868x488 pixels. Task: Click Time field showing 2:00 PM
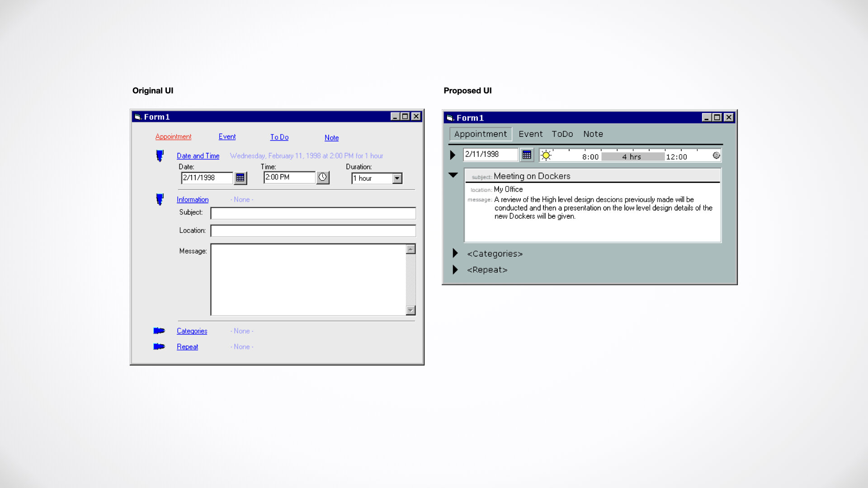(290, 177)
